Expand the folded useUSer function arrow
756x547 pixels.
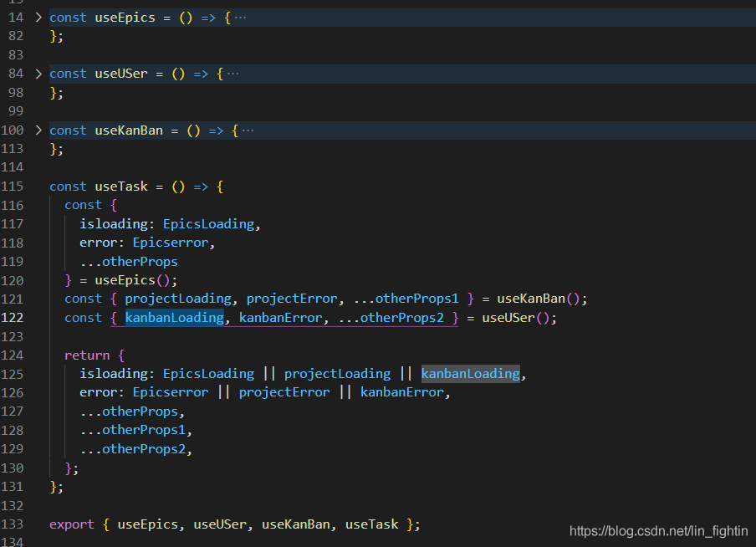38,74
